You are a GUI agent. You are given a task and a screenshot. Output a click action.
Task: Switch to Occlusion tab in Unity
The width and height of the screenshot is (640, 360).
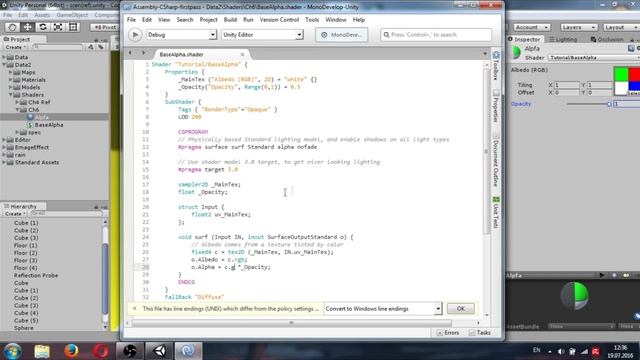tap(607, 39)
